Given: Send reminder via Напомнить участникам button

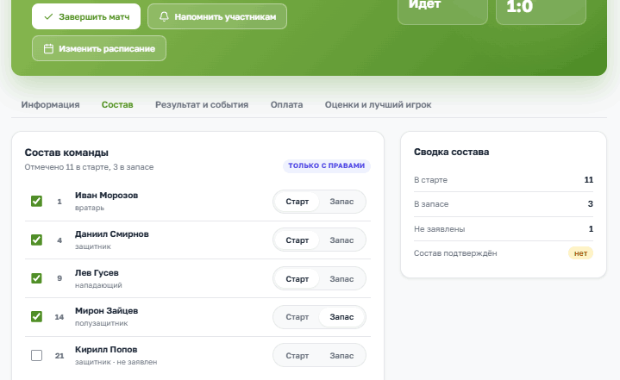Looking at the screenshot, I should point(217,17).
